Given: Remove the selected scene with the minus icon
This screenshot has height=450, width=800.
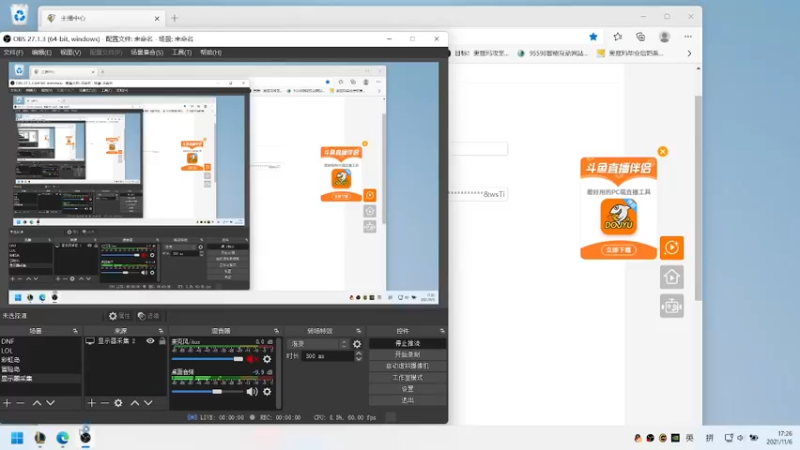Looking at the screenshot, I should coord(20,403).
